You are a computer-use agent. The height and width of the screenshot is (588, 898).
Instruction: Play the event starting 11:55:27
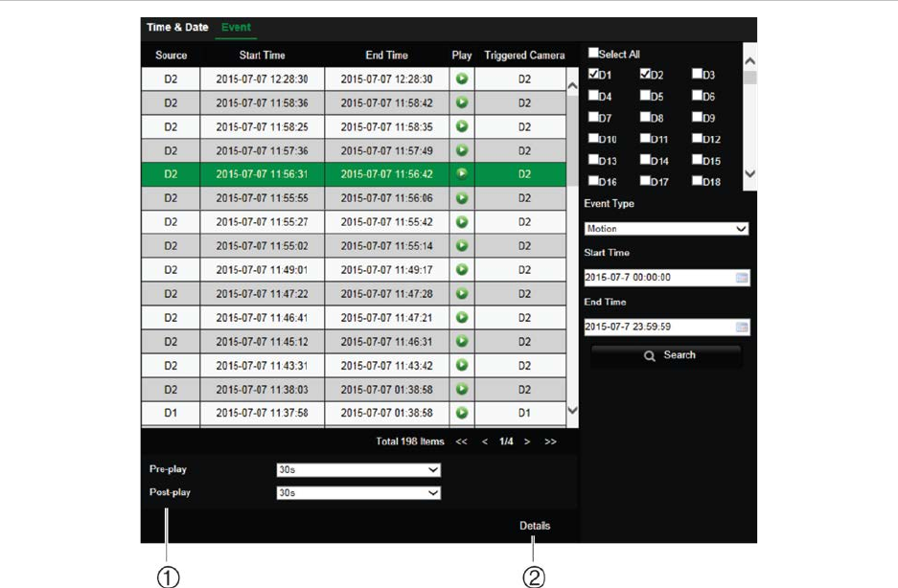pyautogui.click(x=462, y=222)
